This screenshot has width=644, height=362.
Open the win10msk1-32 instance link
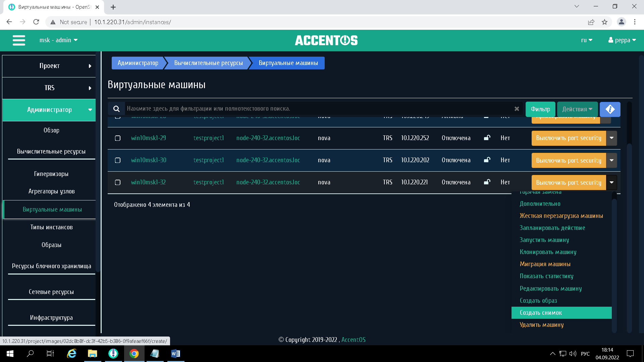click(148, 182)
